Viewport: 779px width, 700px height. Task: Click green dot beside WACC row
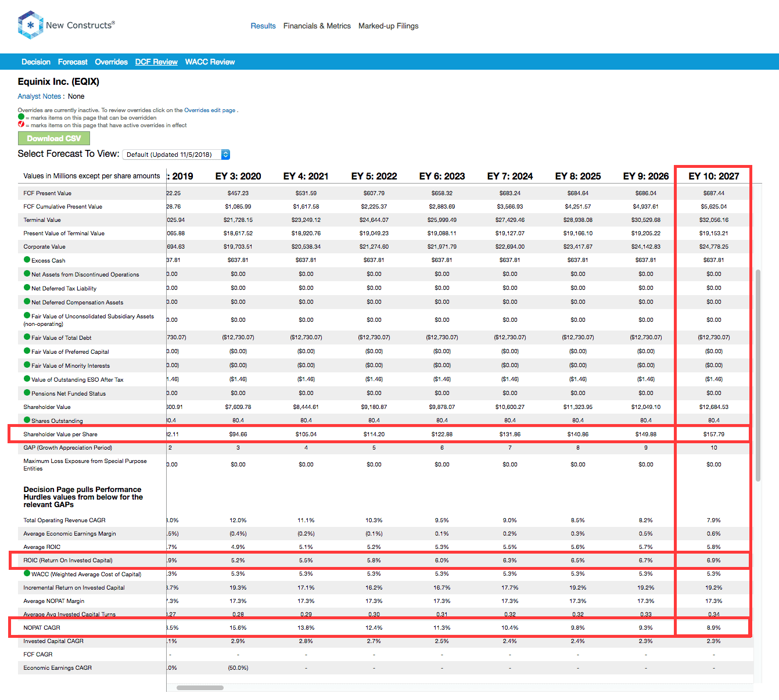[x=27, y=573]
